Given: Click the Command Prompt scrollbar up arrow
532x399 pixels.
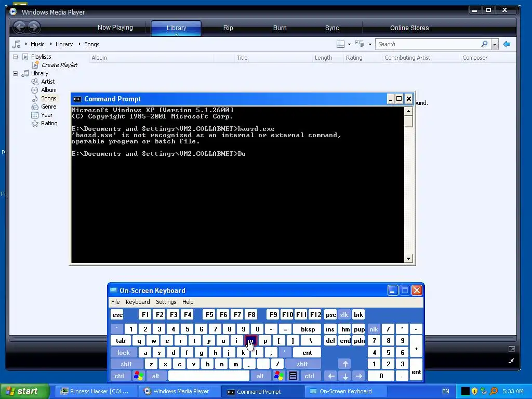Looking at the screenshot, I should (408, 111).
